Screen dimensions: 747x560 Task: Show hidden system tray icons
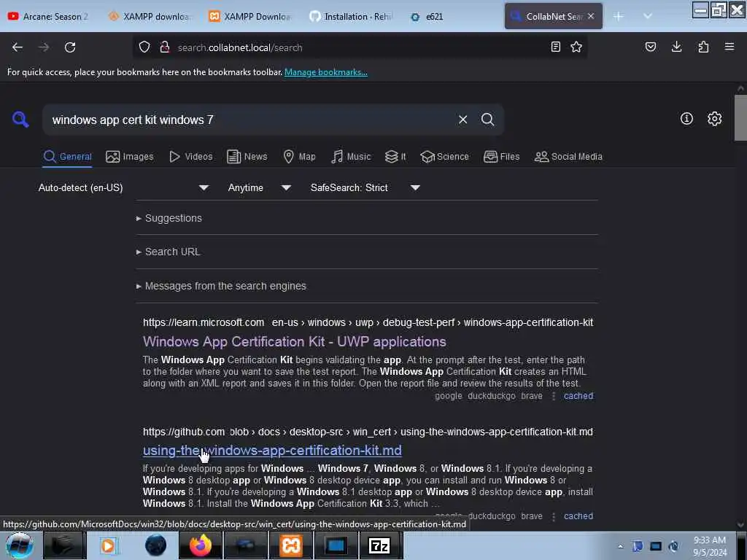[620, 546]
